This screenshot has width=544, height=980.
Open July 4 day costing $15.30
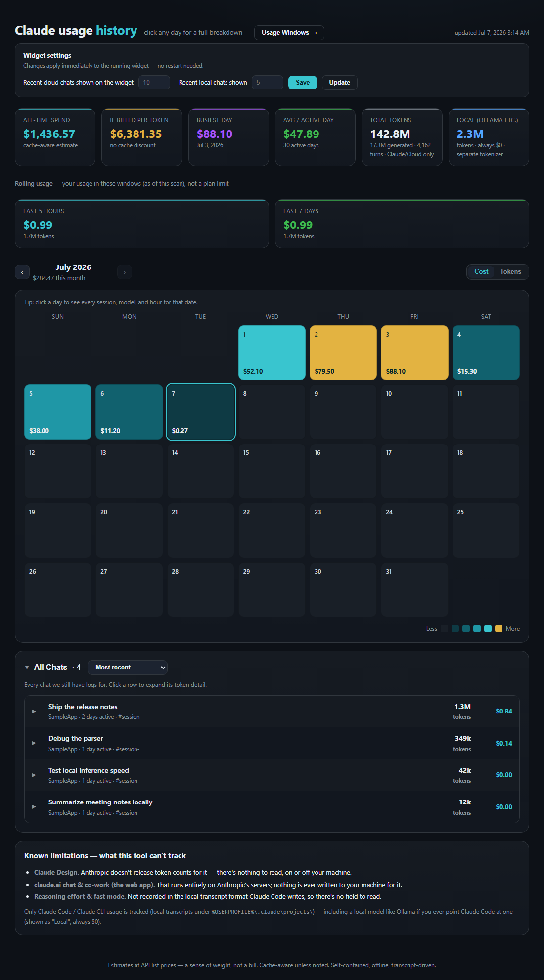coord(486,353)
